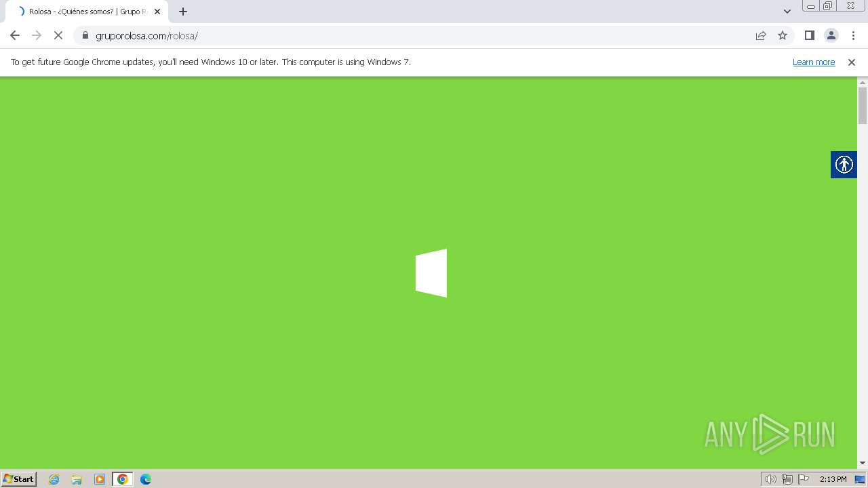Viewport: 868px width, 488px height.
Task: Click the 2:13 PM system clock
Action: click(x=833, y=479)
